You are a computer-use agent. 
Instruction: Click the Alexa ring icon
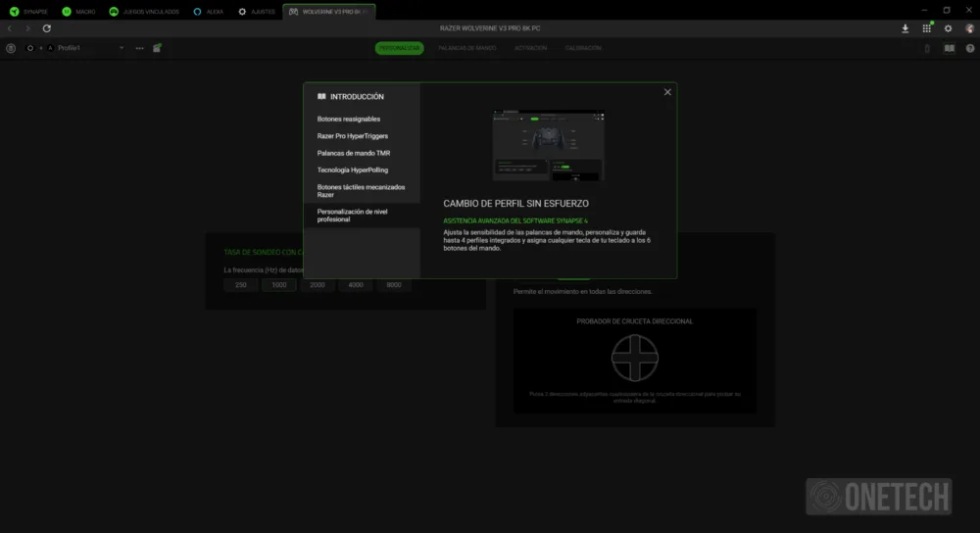click(198, 11)
